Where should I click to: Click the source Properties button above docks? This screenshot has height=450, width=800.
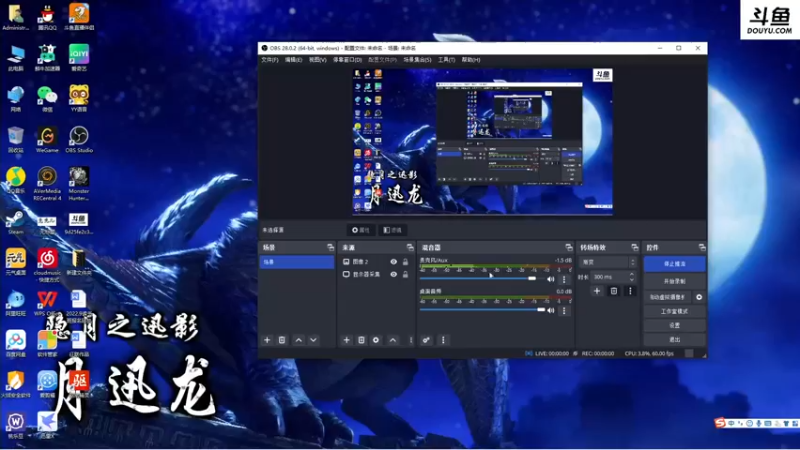(x=361, y=230)
